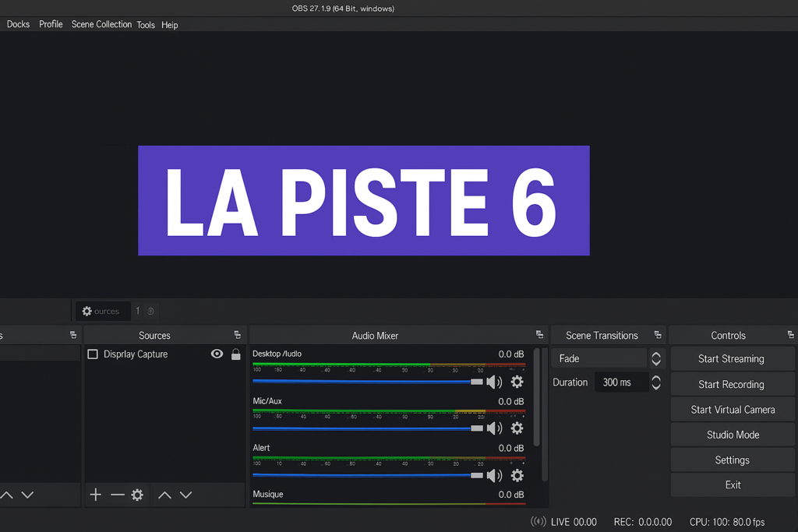The height and width of the screenshot is (532, 798).
Task: Enable Studio Mode
Action: (732, 434)
